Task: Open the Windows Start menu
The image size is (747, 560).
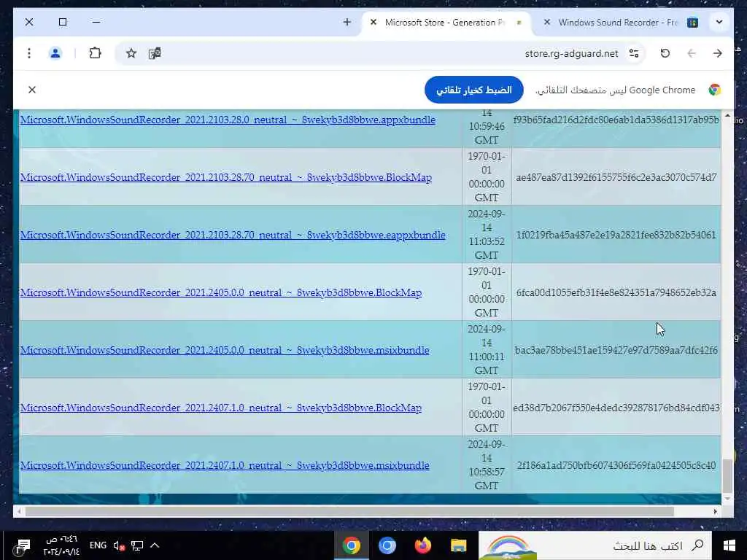Action: pyautogui.click(x=729, y=545)
